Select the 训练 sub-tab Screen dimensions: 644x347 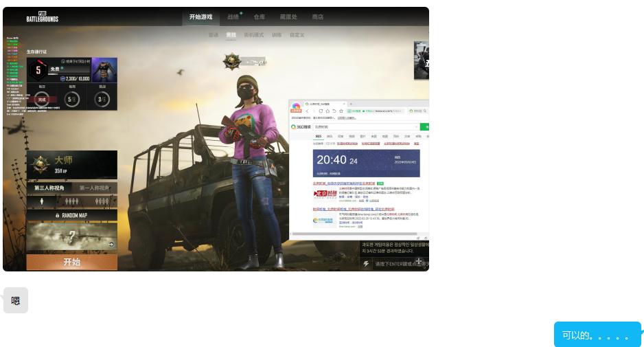click(x=277, y=35)
